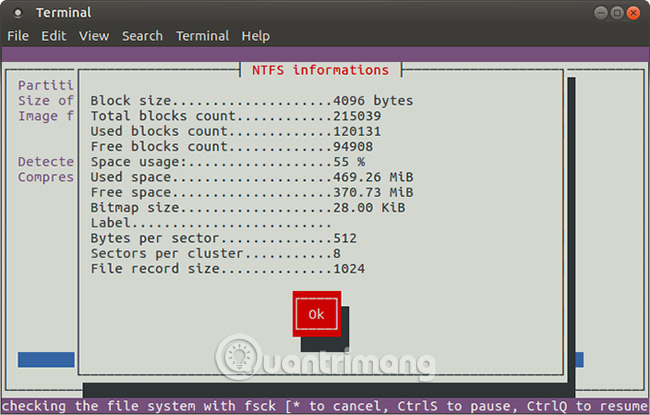Open the Edit menu
This screenshot has width=650, height=415.
54,36
